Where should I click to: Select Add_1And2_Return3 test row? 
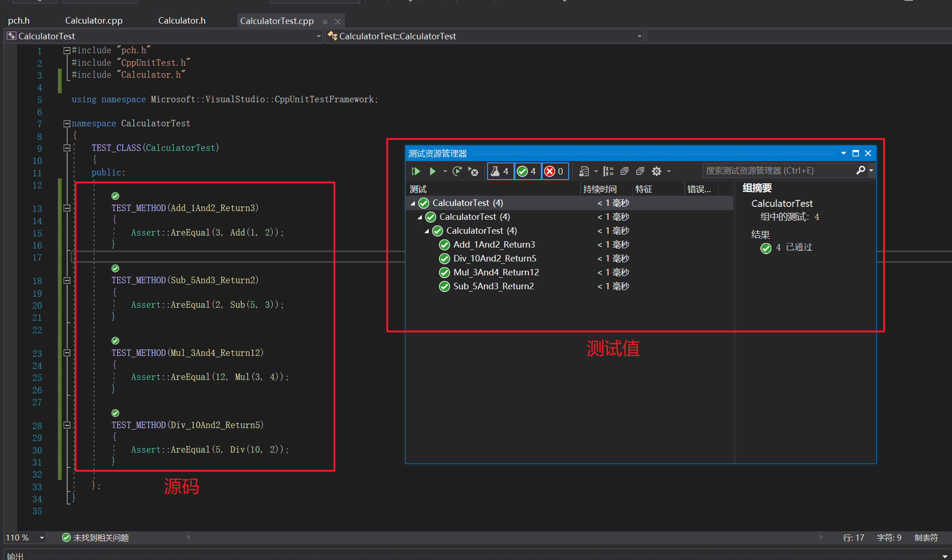(x=570, y=244)
